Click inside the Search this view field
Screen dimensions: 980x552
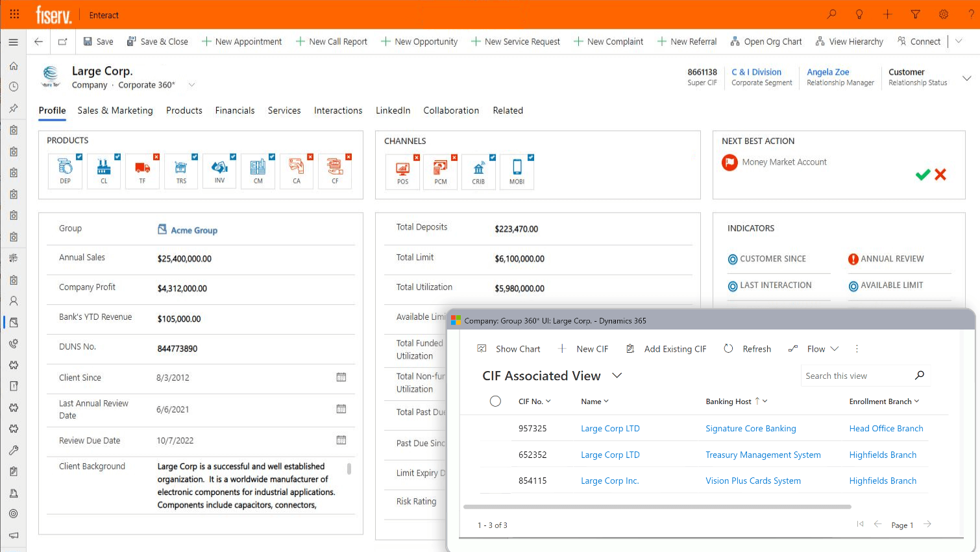(x=857, y=375)
